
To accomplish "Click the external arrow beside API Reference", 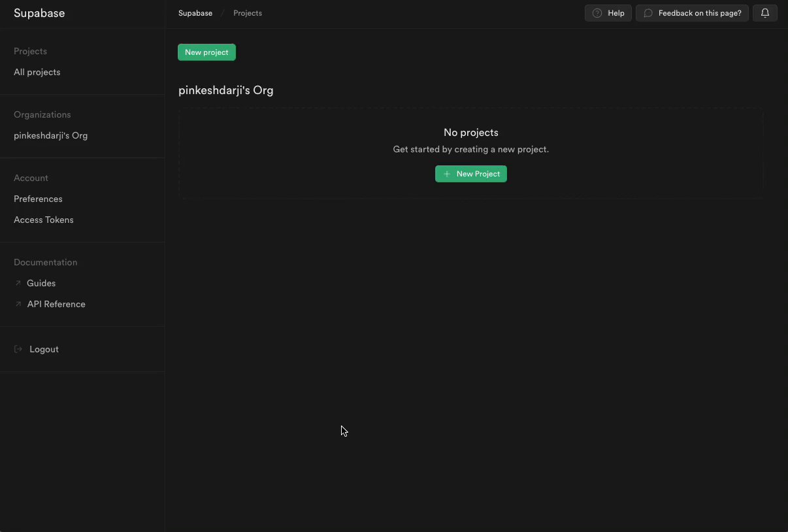I will (18, 304).
